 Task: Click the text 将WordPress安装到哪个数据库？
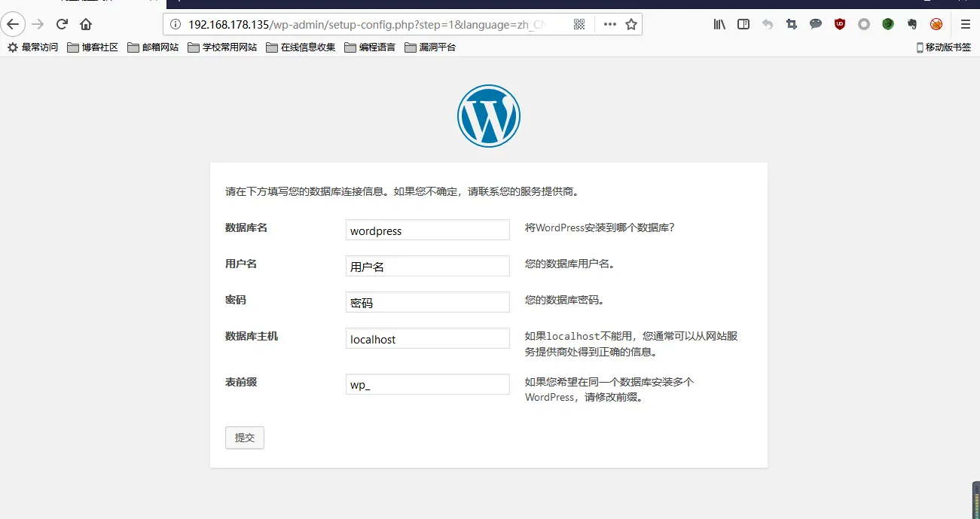tap(600, 227)
